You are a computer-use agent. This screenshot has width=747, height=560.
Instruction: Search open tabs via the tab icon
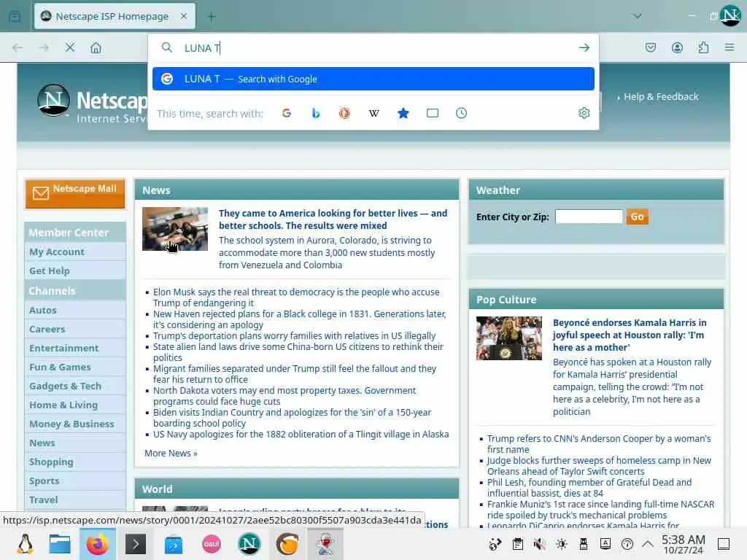(432, 113)
